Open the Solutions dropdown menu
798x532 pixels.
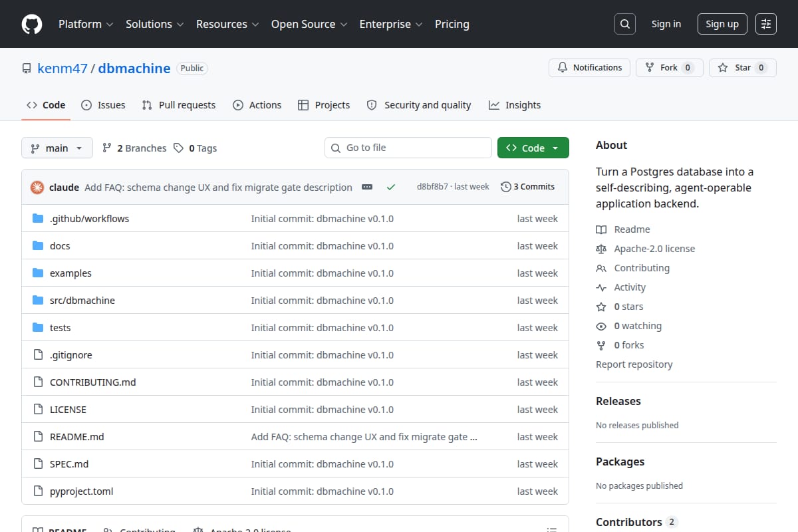(154, 24)
